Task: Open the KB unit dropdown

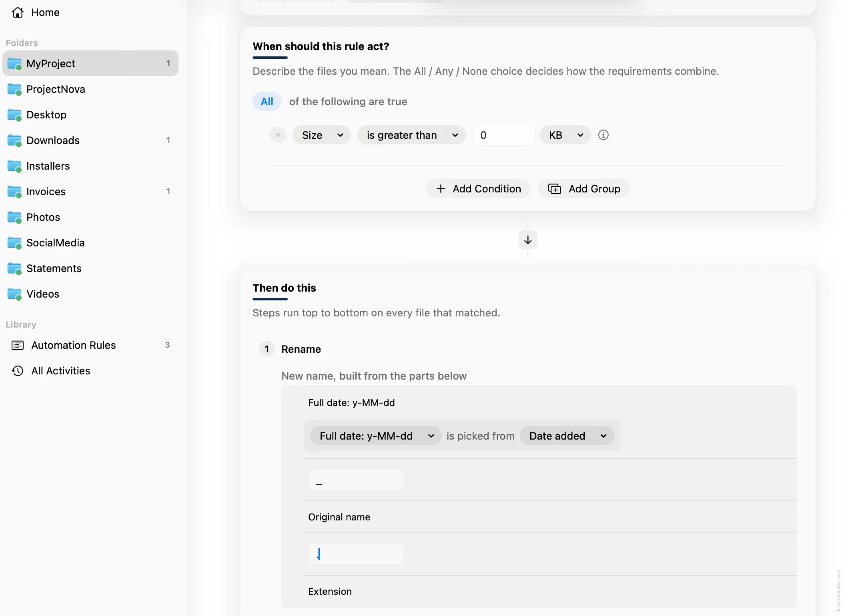Action: pyautogui.click(x=565, y=135)
